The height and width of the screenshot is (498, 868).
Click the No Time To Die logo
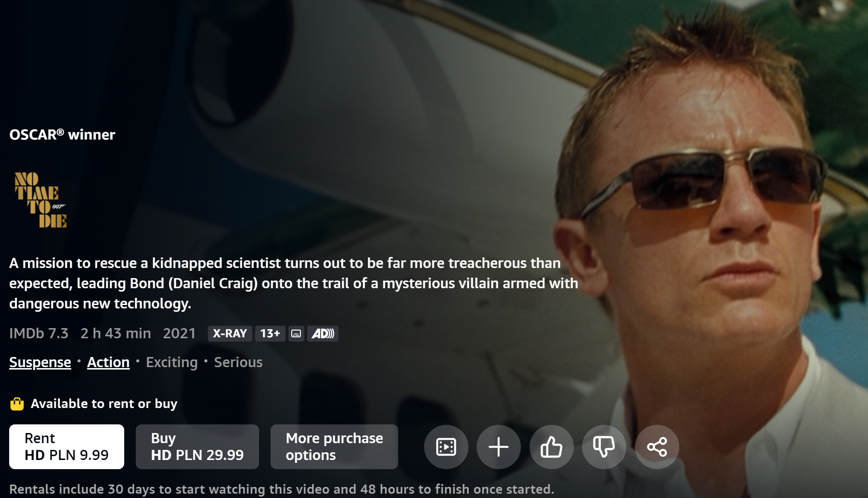[x=40, y=200]
